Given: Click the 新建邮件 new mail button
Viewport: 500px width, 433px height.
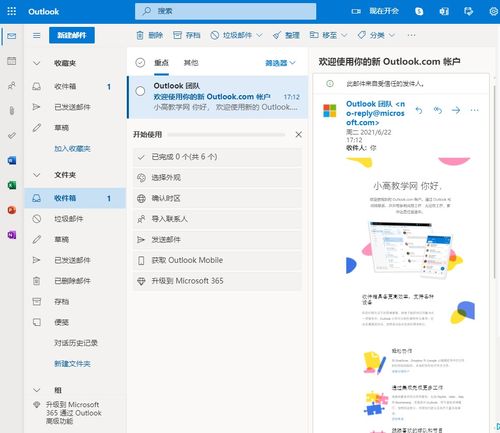Looking at the screenshot, I should tap(72, 35).
